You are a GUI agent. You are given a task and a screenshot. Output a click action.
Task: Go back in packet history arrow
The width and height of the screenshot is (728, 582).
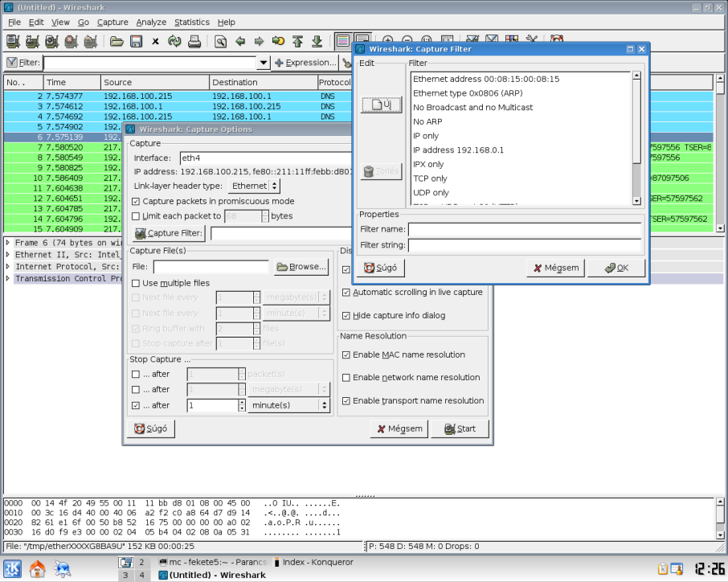[240, 41]
